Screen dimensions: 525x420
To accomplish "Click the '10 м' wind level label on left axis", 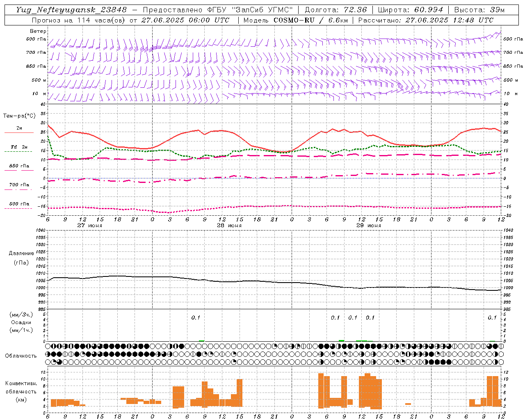I will pyautogui.click(x=39, y=94).
